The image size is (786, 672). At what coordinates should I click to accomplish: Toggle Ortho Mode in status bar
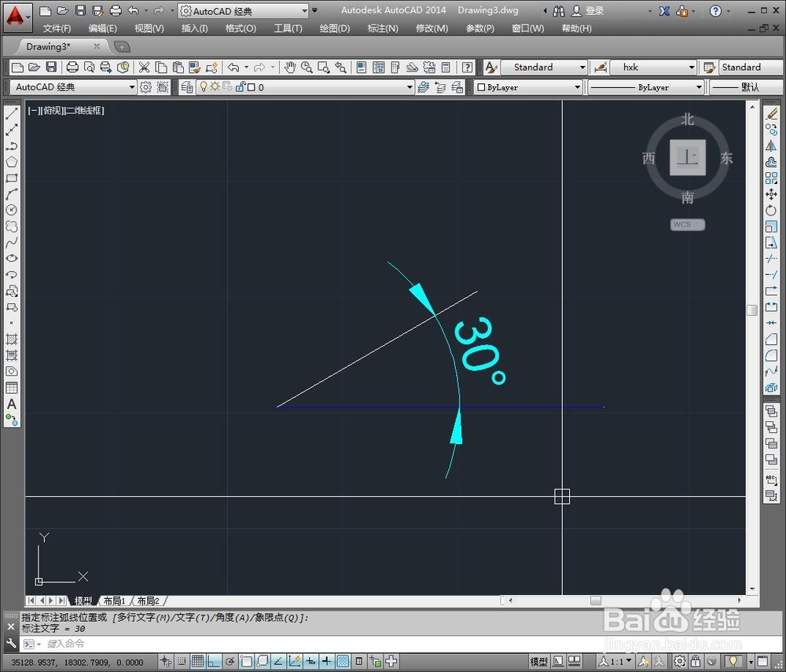[214, 662]
